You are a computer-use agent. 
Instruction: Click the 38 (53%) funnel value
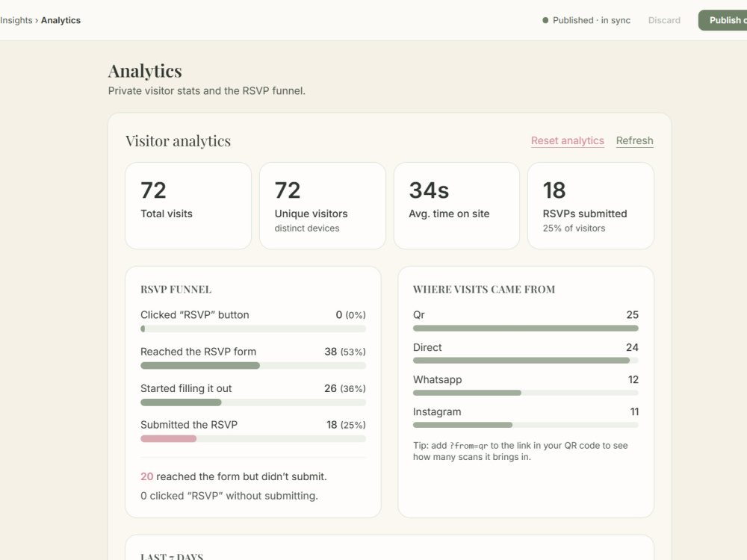point(345,352)
